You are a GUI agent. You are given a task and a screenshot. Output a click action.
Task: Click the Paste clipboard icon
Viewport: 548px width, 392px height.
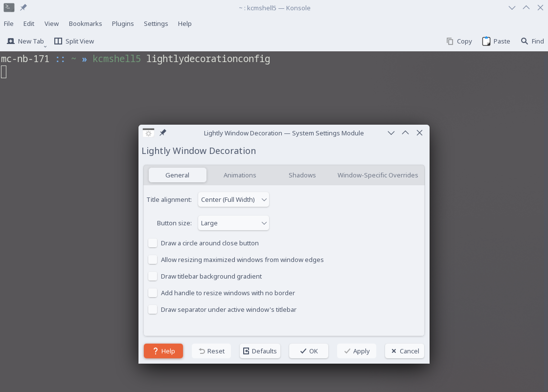click(486, 41)
